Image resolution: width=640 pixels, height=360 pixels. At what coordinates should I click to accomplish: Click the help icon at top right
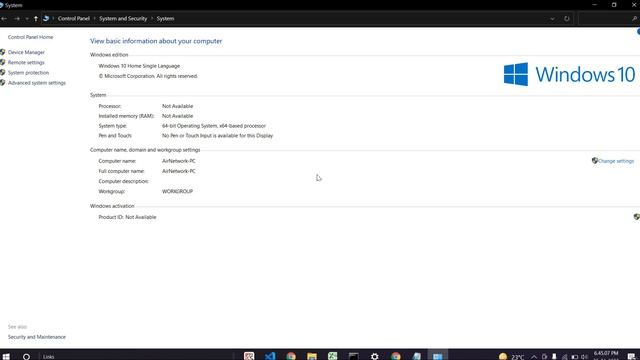point(638,32)
